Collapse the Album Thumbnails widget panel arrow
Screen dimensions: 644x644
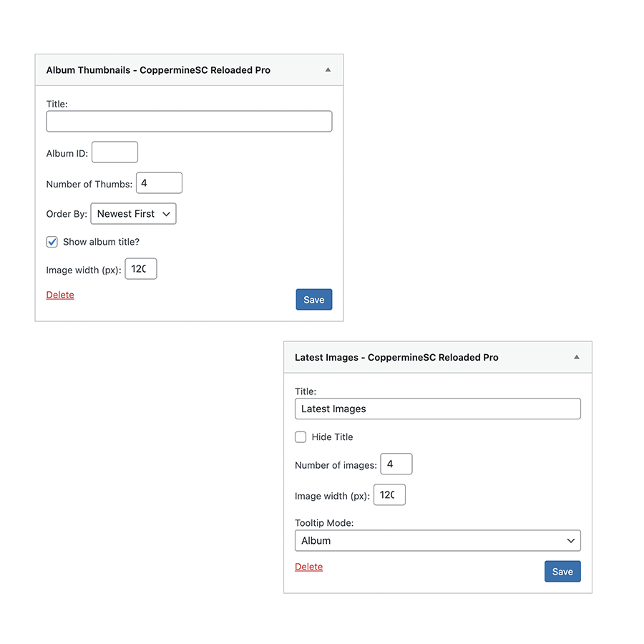click(x=328, y=70)
